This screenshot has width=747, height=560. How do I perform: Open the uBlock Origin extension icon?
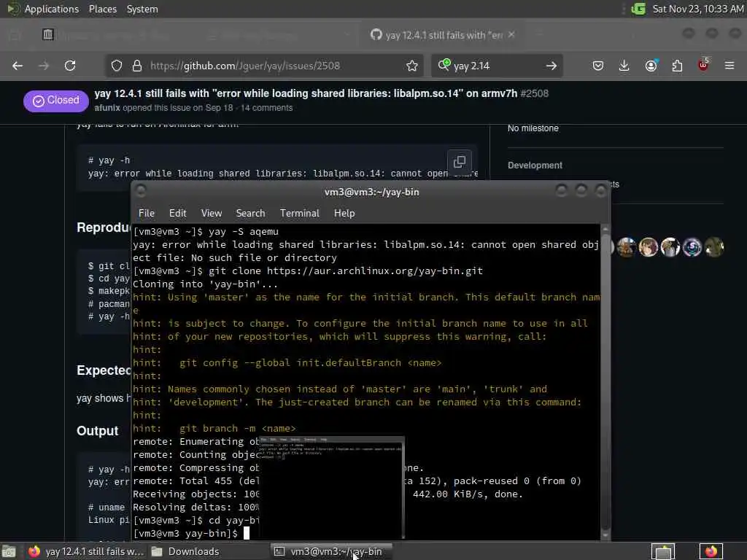coord(703,65)
